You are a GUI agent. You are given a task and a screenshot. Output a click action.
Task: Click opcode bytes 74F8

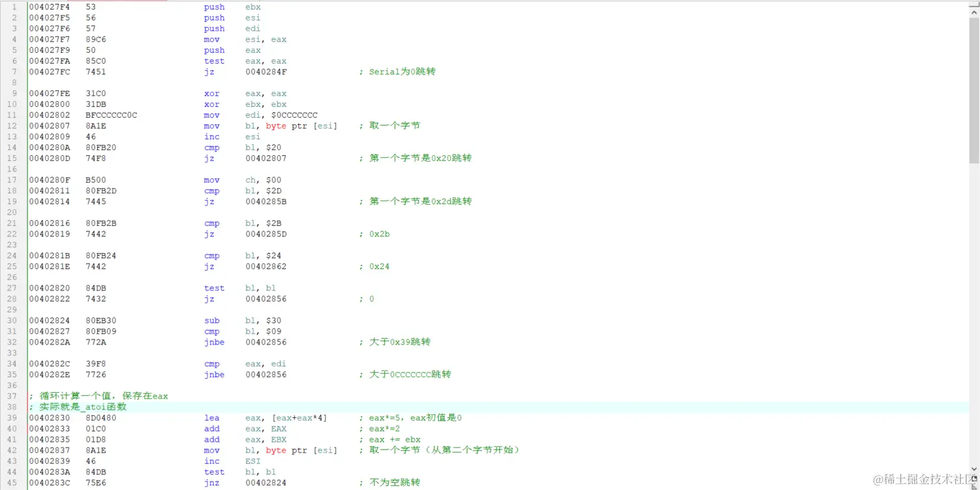[x=96, y=158]
